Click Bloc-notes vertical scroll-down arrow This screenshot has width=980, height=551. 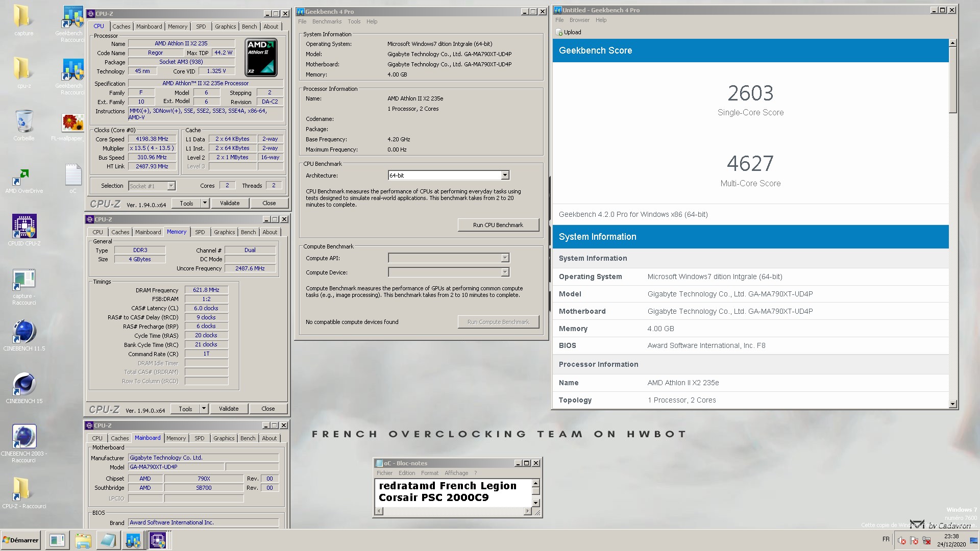tap(535, 503)
